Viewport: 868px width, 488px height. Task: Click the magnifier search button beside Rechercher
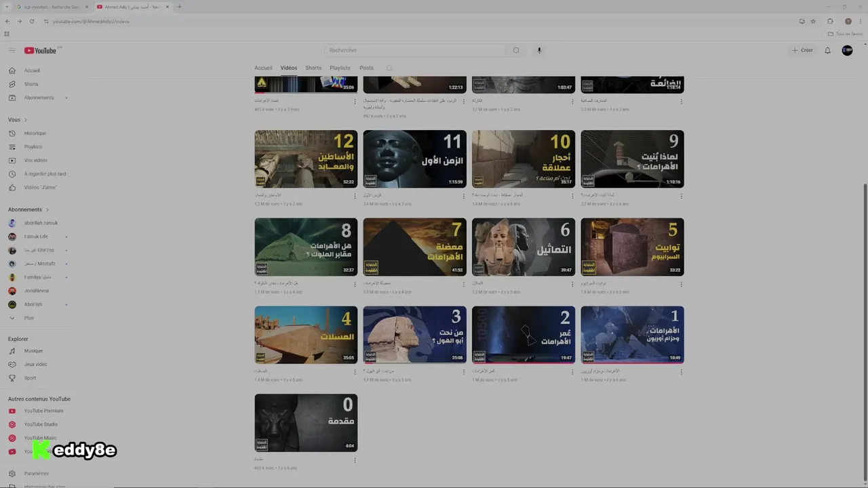[x=516, y=50]
